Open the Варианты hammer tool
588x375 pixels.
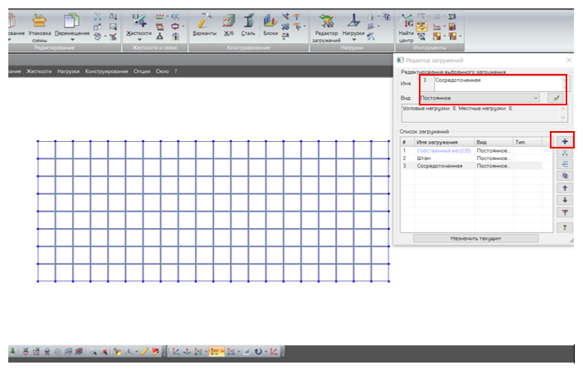coord(204,25)
